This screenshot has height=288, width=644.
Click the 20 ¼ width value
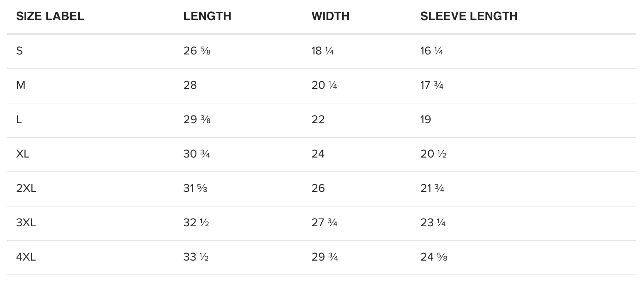324,85
